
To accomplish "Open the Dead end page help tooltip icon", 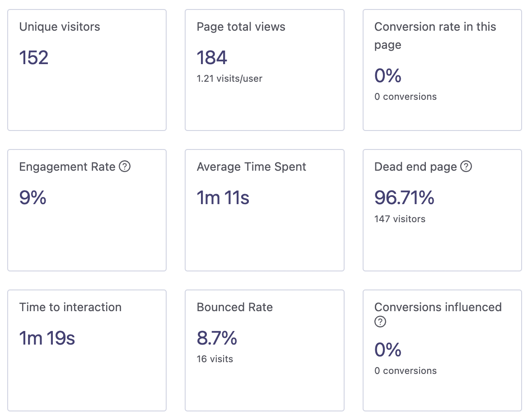I will pos(466,167).
